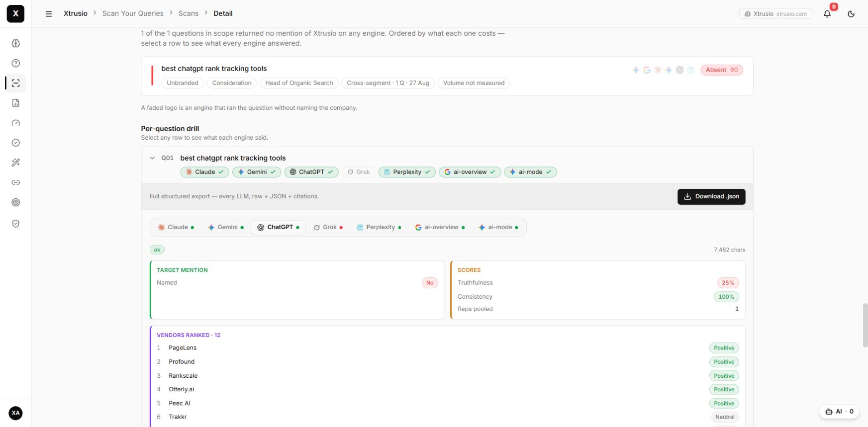Open the gauge sidebar icon
Screen dimensions: 868x427
(x=16, y=123)
